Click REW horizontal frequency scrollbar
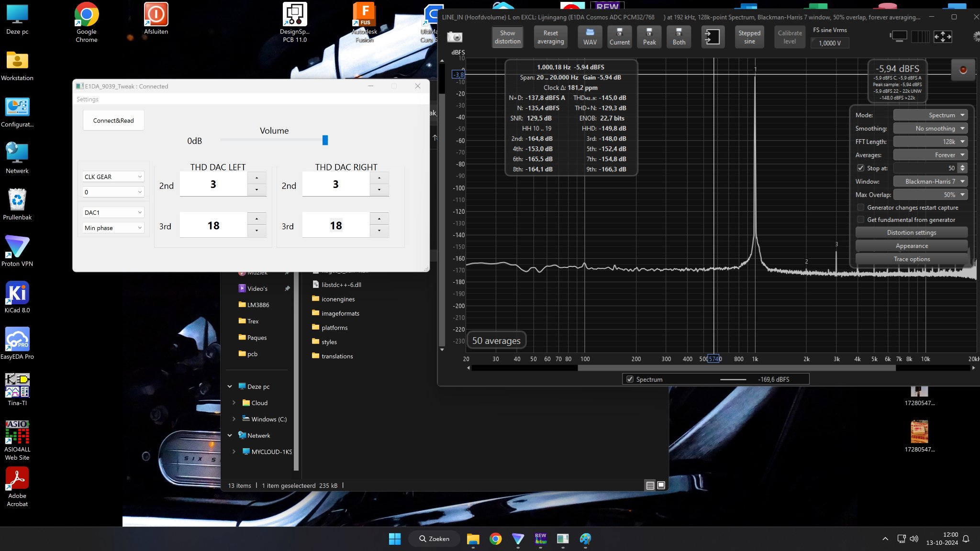The image size is (980, 551). [x=736, y=368]
